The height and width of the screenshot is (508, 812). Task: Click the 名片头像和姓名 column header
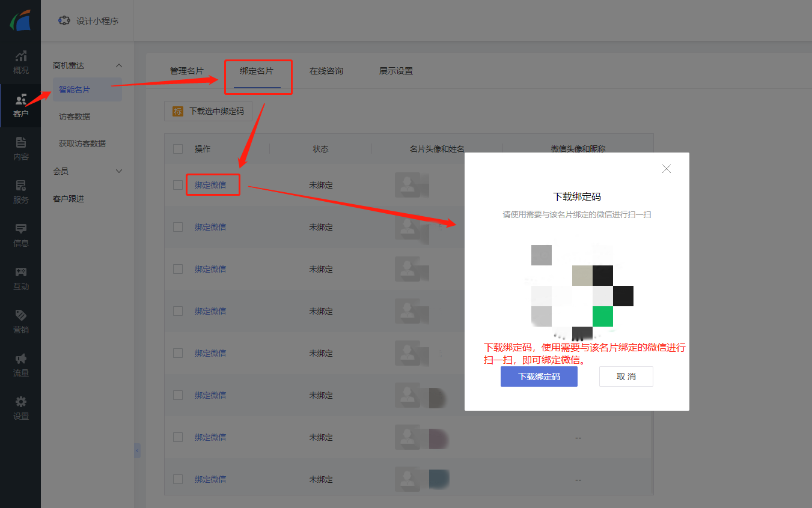click(437, 149)
